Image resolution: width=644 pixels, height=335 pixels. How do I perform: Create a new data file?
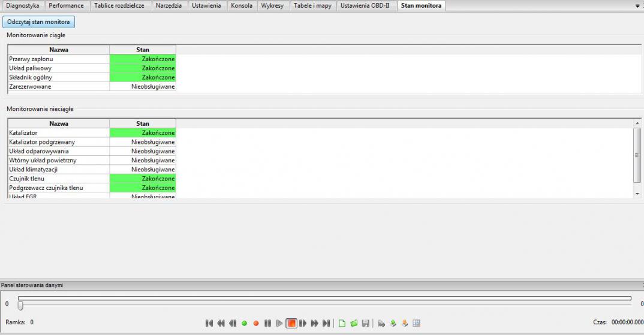click(342, 324)
